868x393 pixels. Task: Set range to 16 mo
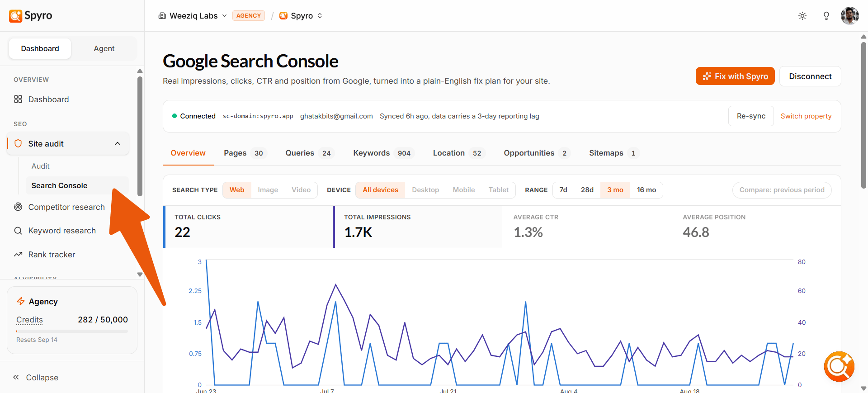click(646, 190)
